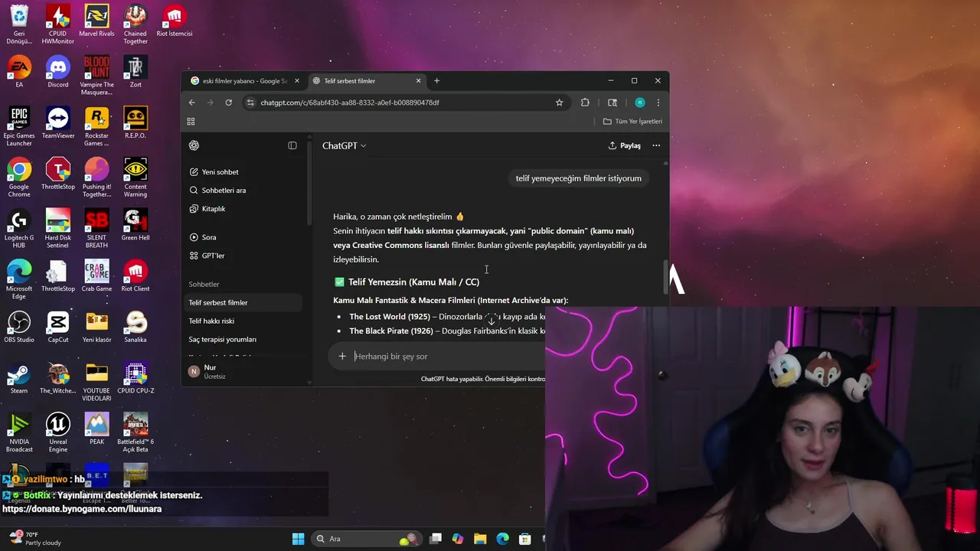The image size is (980, 551).
Task: Launch Chained Together desktop shortcut
Action: (136, 23)
